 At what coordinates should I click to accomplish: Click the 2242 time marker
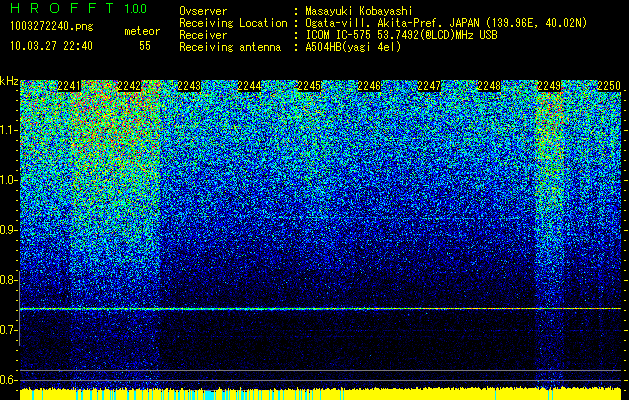pos(129,86)
